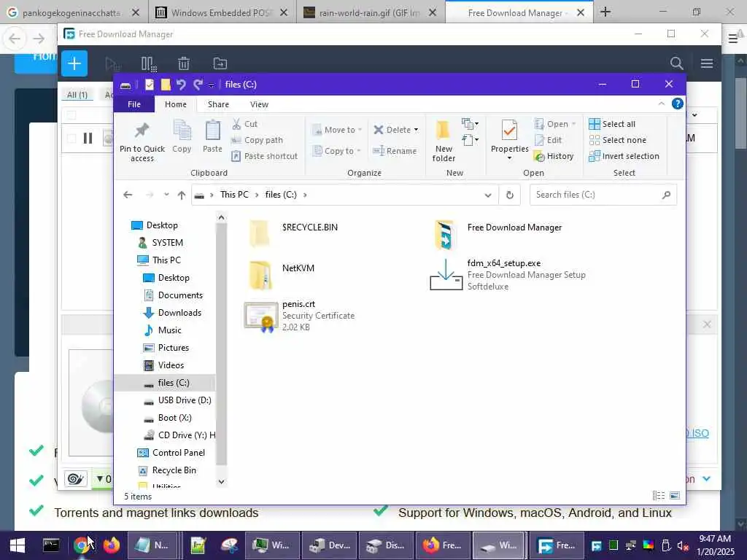Open the Windows Start button
The height and width of the screenshot is (560, 747).
pyautogui.click(x=18, y=545)
